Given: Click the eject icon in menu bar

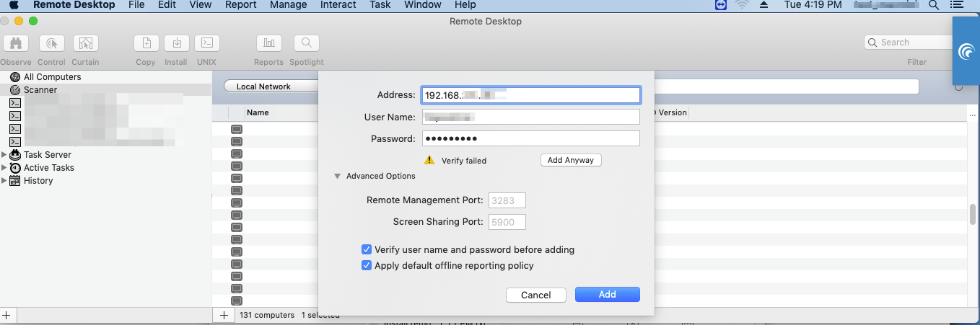Looking at the screenshot, I should click(x=764, y=5).
